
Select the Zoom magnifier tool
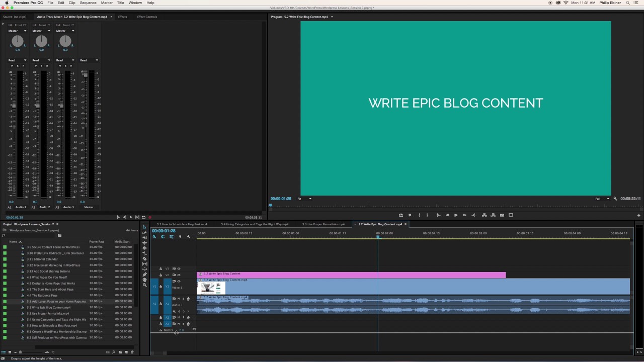tap(144, 285)
